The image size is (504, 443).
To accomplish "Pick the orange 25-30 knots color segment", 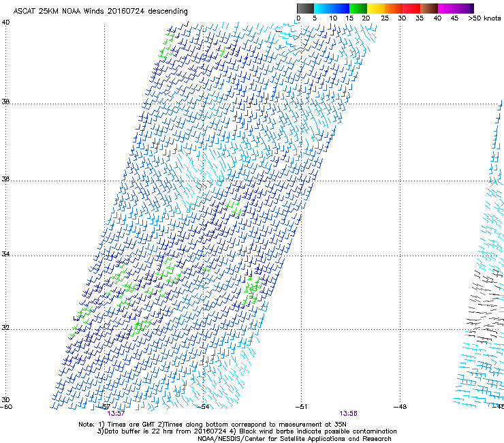I will (x=394, y=8).
